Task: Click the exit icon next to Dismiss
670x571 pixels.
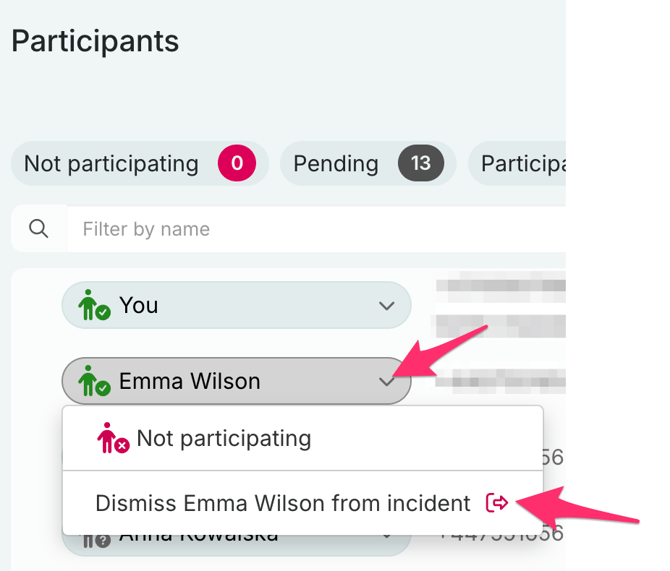Action: (497, 503)
